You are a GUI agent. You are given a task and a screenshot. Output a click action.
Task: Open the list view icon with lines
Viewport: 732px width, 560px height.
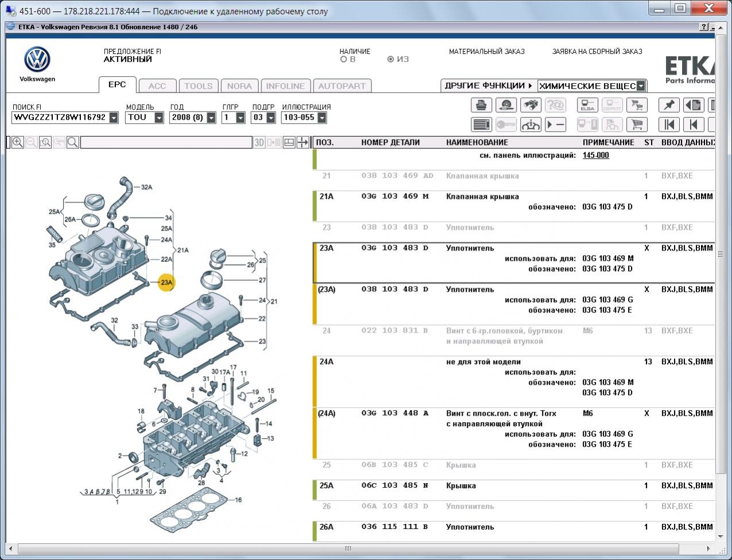coord(482,124)
